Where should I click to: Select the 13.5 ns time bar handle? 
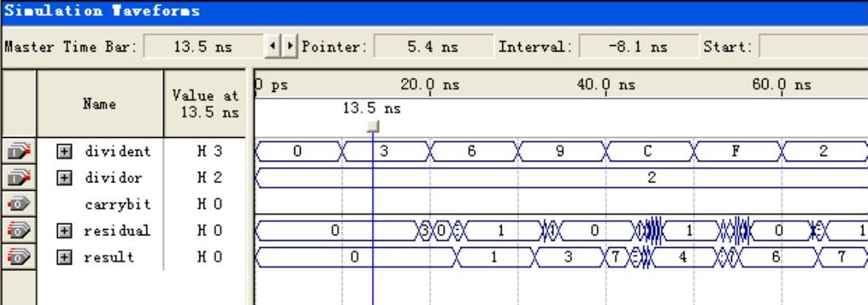(373, 127)
